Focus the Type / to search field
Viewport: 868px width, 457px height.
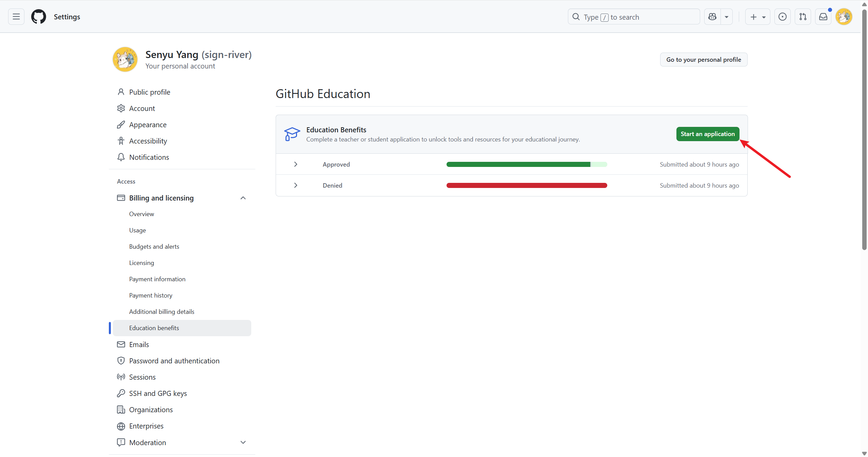[x=634, y=17]
